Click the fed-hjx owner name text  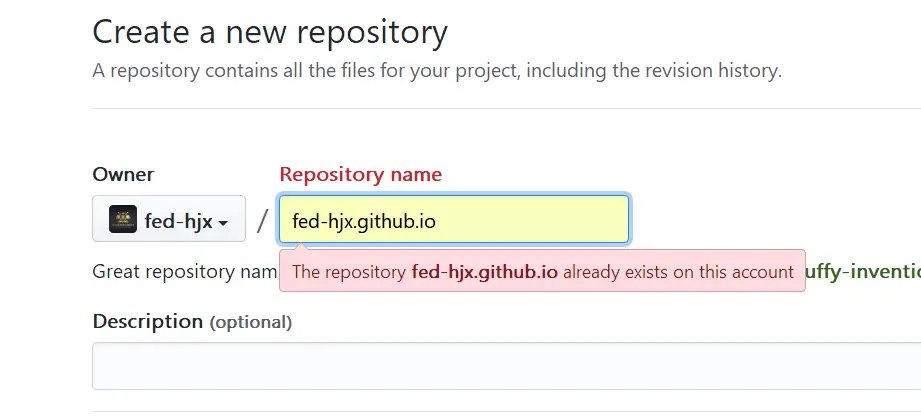tap(178, 221)
